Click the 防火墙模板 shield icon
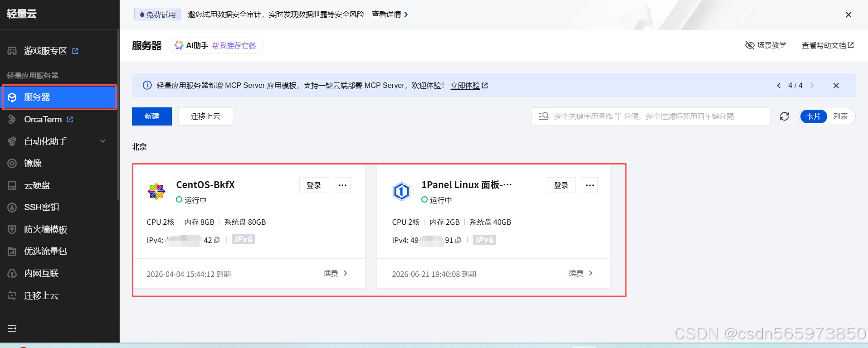Viewport: 868px width, 348px height. pos(12,229)
